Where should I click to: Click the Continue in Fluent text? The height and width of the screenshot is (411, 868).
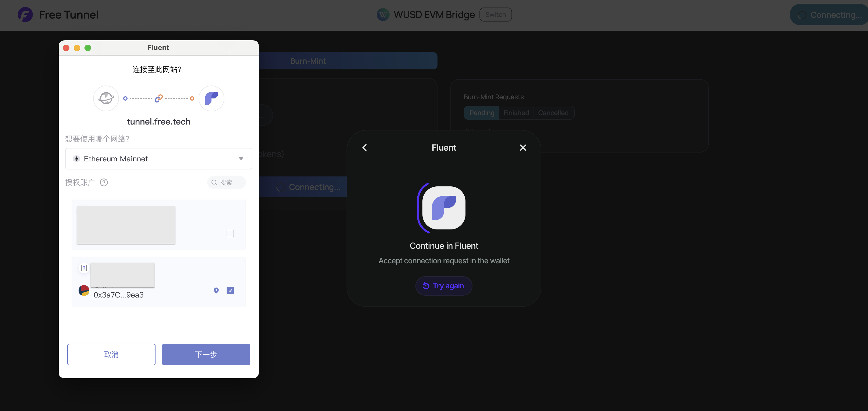[444, 246]
